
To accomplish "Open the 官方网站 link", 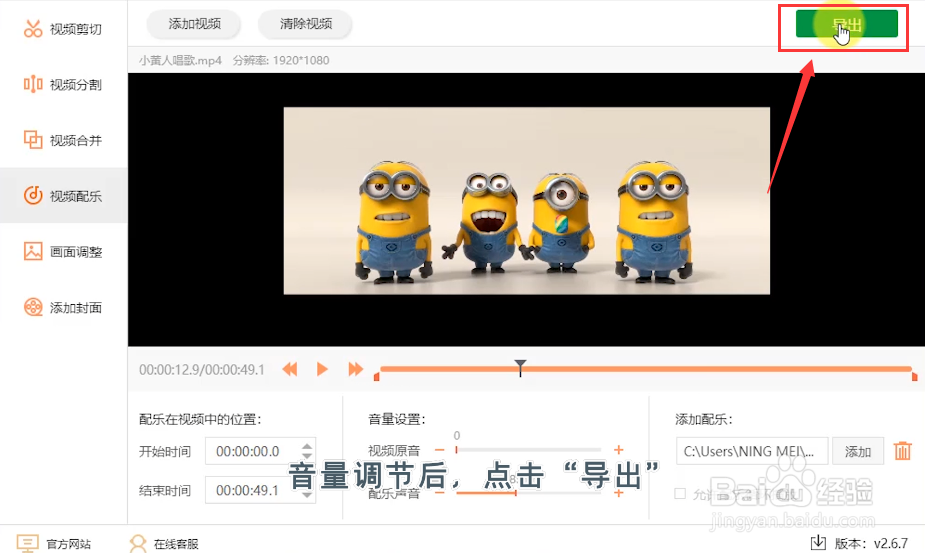I will point(54,544).
